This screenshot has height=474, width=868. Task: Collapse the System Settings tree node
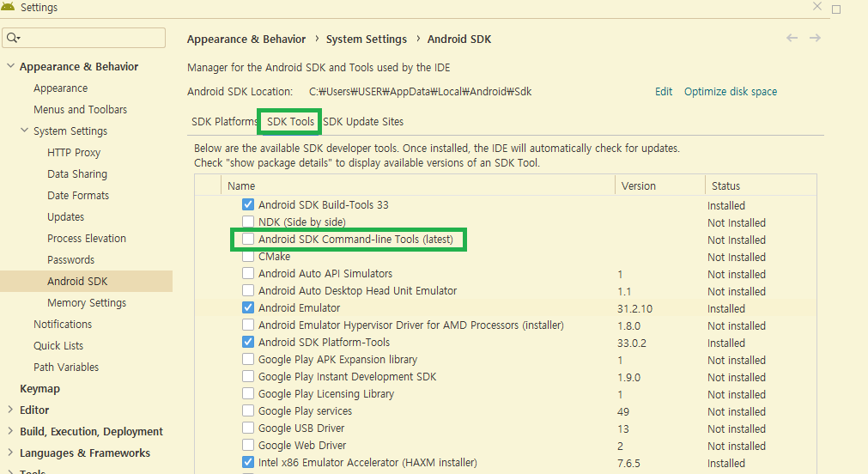[x=24, y=131]
